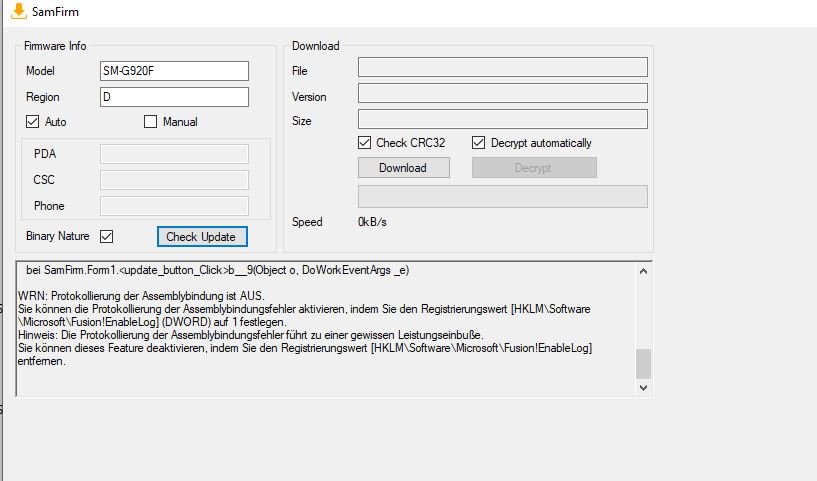The height and width of the screenshot is (481, 817).
Task: Click the CSC input field
Action: coord(174,180)
